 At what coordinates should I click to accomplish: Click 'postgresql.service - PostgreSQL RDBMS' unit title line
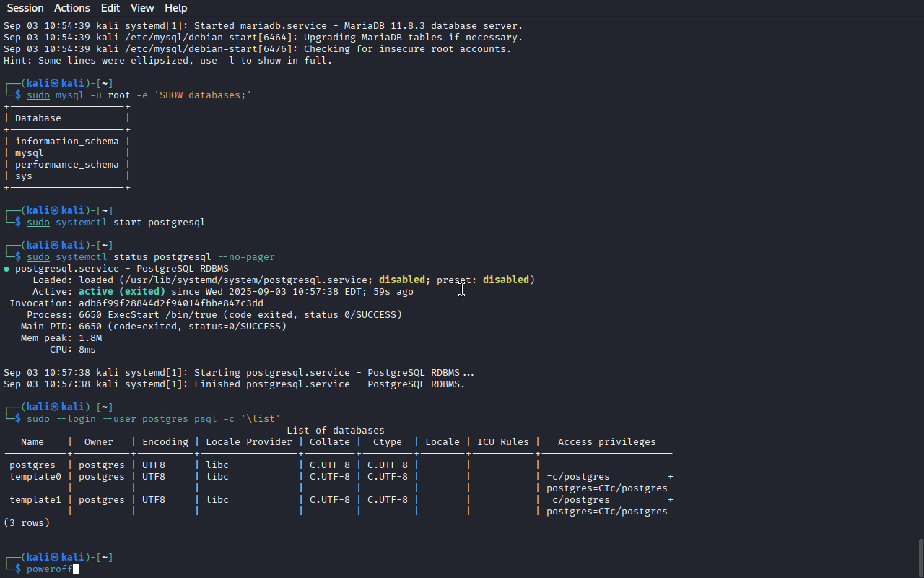[122, 269]
